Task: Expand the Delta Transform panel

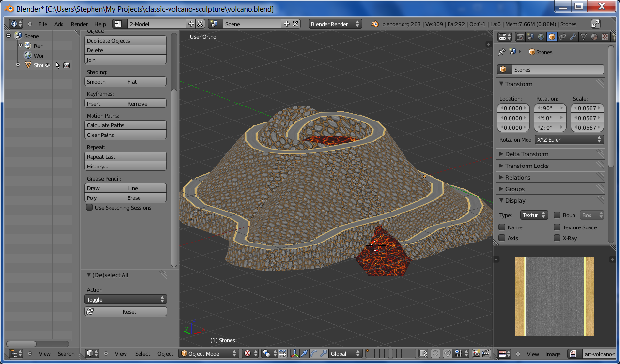Action: 527,154
